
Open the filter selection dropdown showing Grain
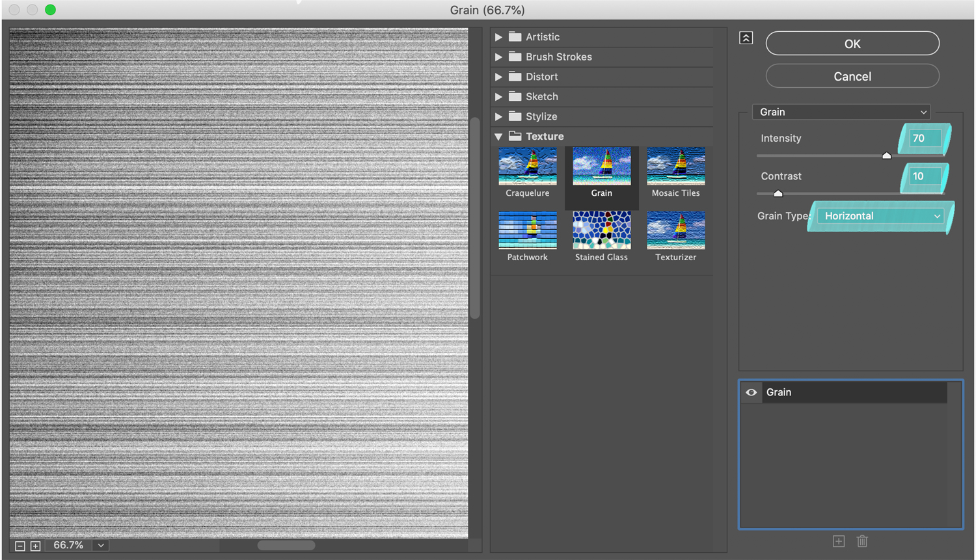pos(841,112)
